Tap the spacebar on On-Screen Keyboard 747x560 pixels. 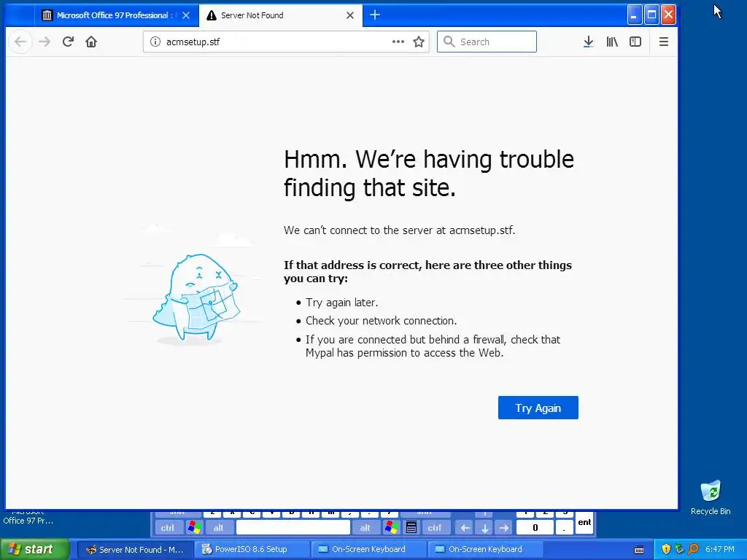[x=293, y=528]
